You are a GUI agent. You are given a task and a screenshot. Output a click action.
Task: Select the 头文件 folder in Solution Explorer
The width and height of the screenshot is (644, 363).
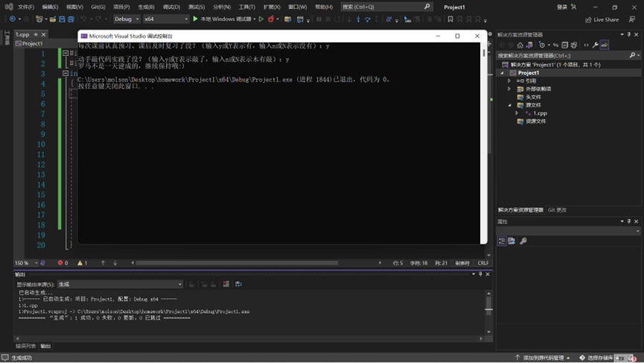click(x=533, y=97)
